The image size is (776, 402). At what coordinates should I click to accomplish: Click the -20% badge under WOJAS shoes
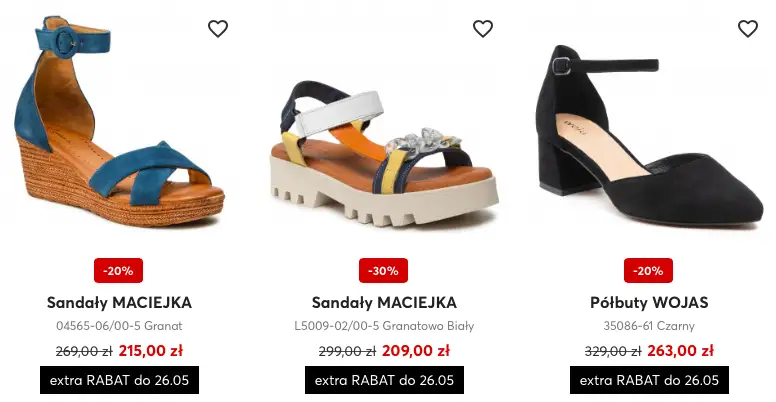pyautogui.click(x=648, y=270)
